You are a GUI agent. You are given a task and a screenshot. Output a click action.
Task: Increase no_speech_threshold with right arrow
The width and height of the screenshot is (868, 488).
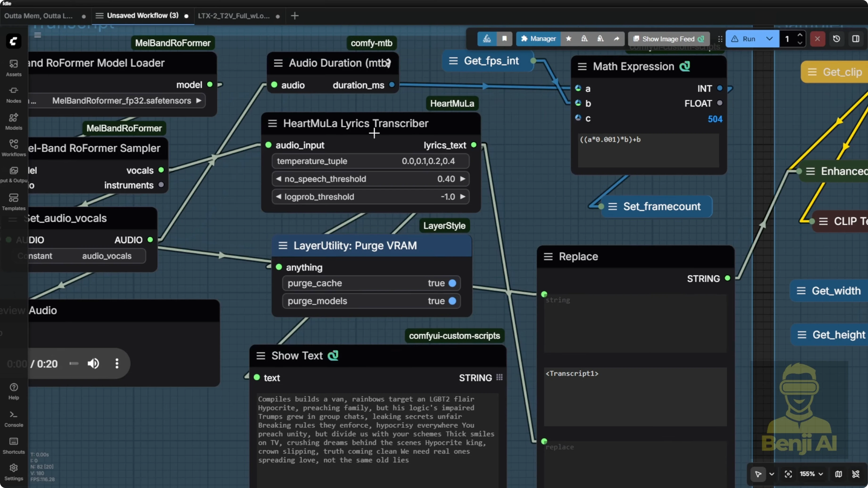pyautogui.click(x=463, y=179)
